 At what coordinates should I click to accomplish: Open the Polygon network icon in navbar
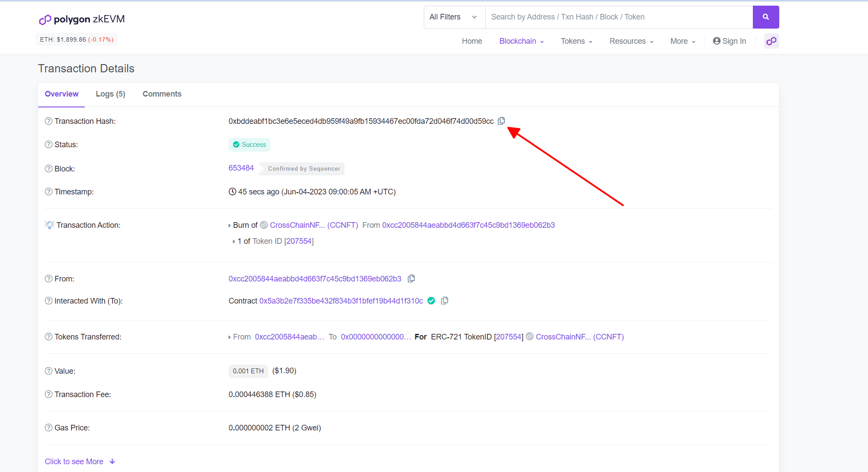click(771, 41)
